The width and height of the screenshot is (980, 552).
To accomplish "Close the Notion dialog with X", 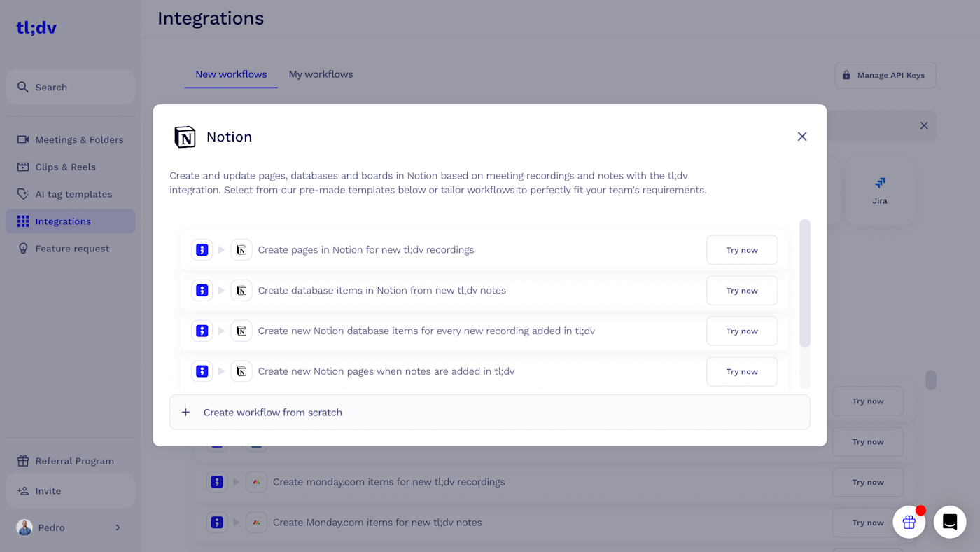I will coord(802,137).
